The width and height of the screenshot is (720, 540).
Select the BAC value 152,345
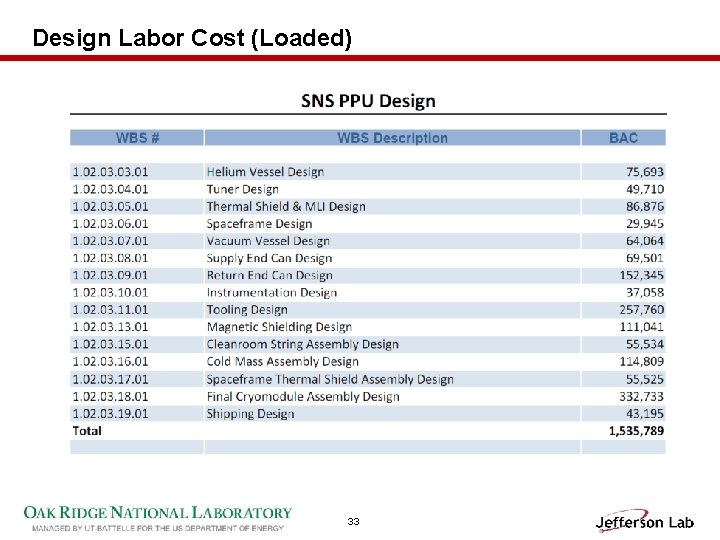coord(642,276)
